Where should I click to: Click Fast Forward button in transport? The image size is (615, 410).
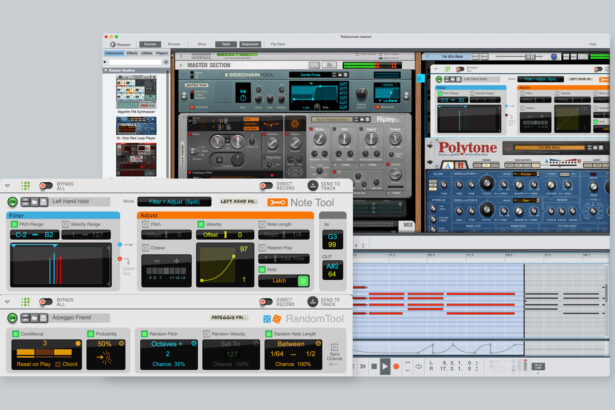363,366
